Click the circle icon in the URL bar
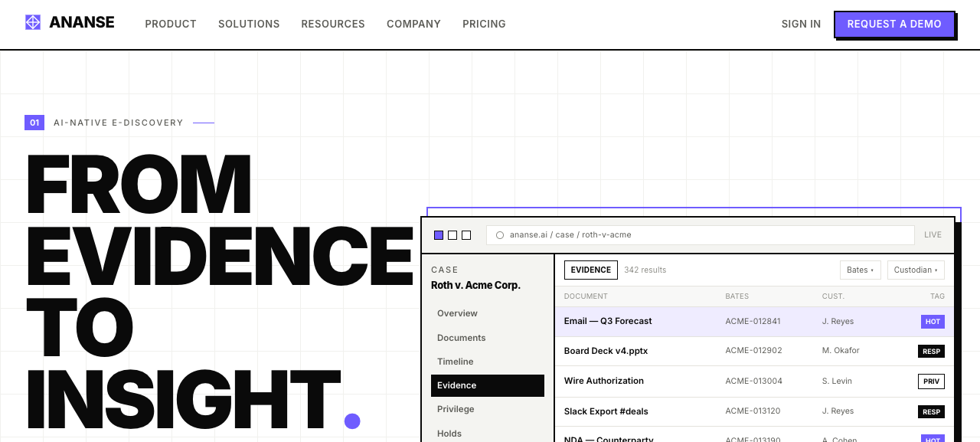 500,235
